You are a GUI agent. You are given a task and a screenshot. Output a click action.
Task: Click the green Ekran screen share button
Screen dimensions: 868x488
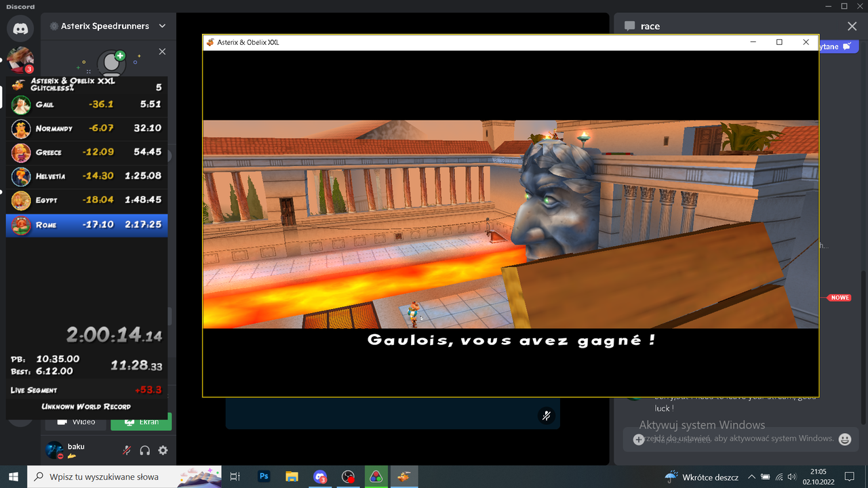point(141,422)
